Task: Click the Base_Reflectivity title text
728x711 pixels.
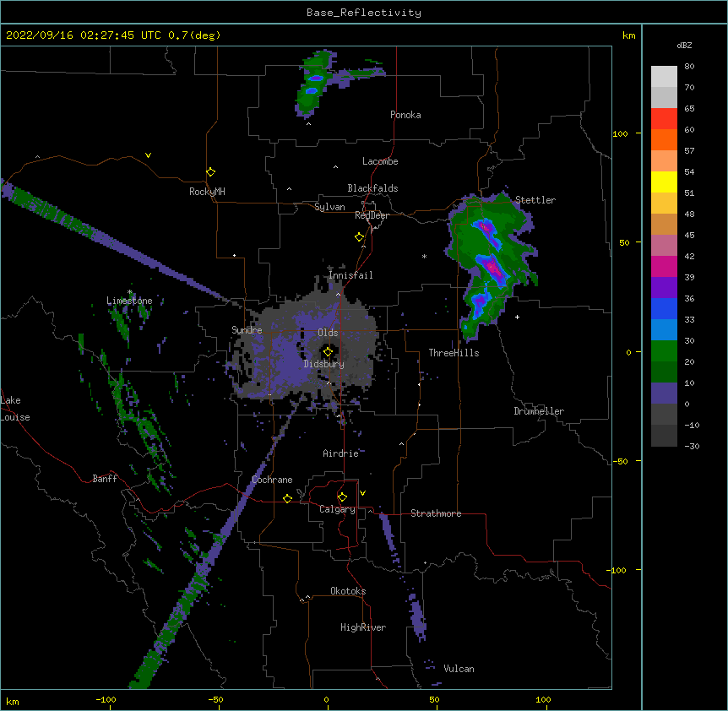Action: click(364, 13)
